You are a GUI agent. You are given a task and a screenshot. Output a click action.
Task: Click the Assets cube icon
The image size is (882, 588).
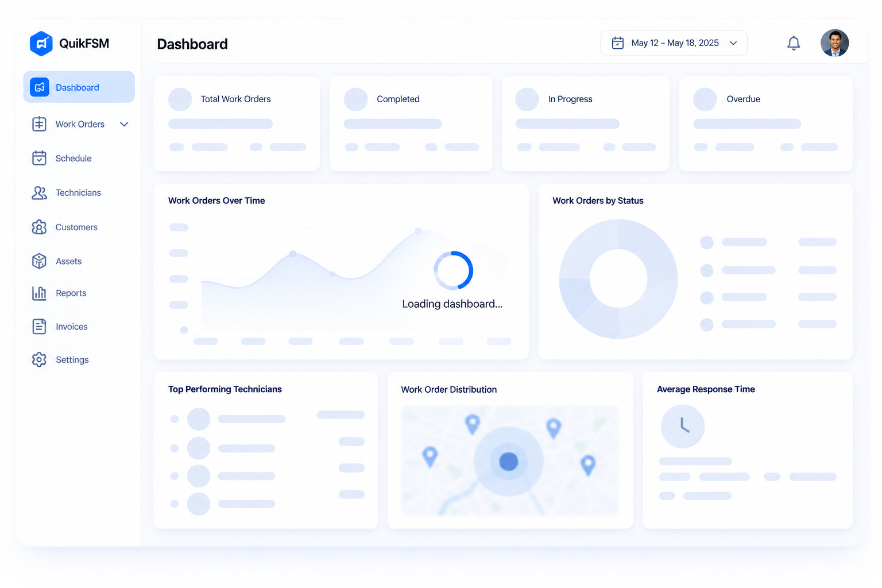(39, 261)
